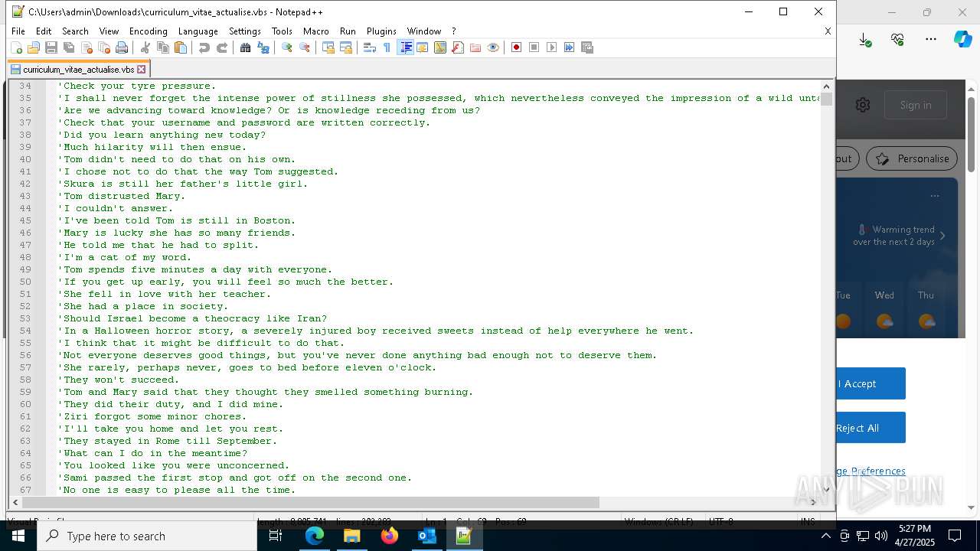Click the taskbar search box

147,536
